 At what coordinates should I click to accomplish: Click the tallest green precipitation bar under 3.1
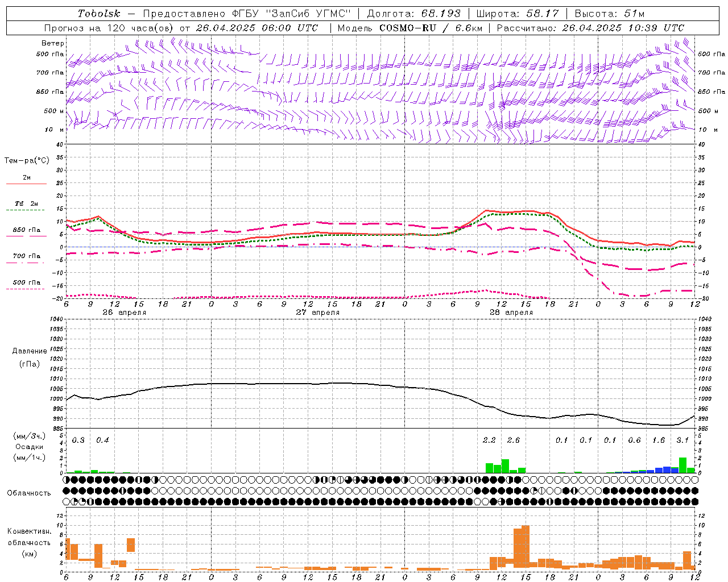(682, 465)
